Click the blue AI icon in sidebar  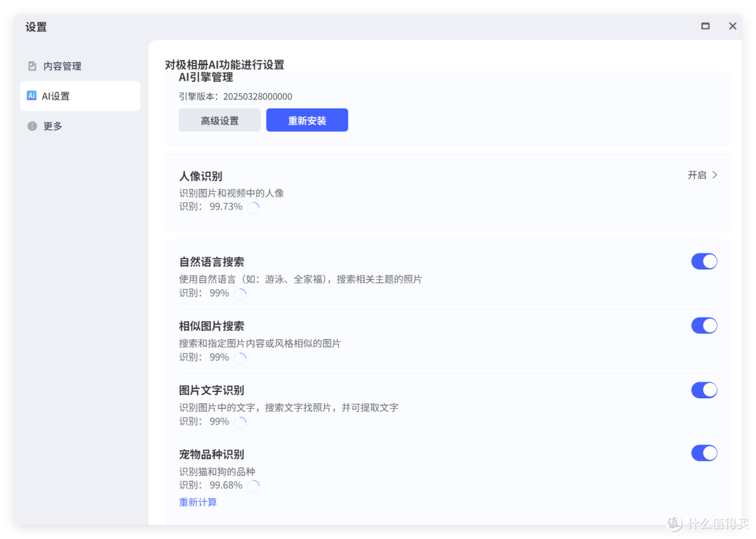click(31, 95)
